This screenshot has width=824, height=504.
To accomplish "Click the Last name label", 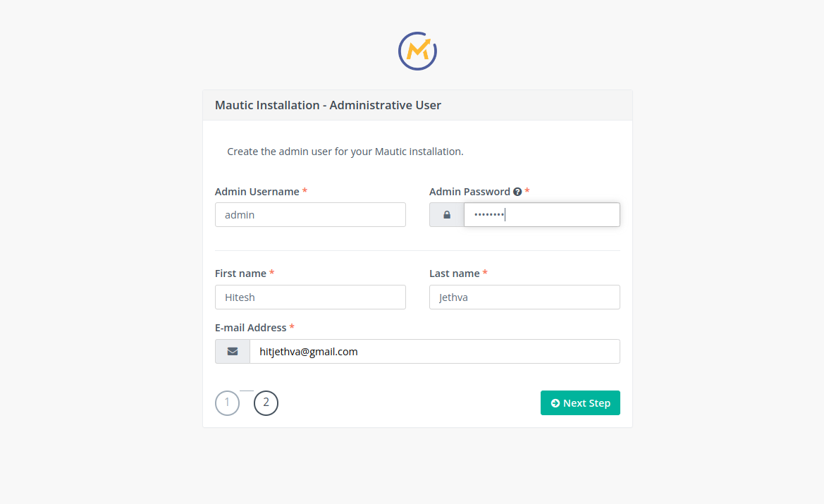I will click(x=454, y=273).
